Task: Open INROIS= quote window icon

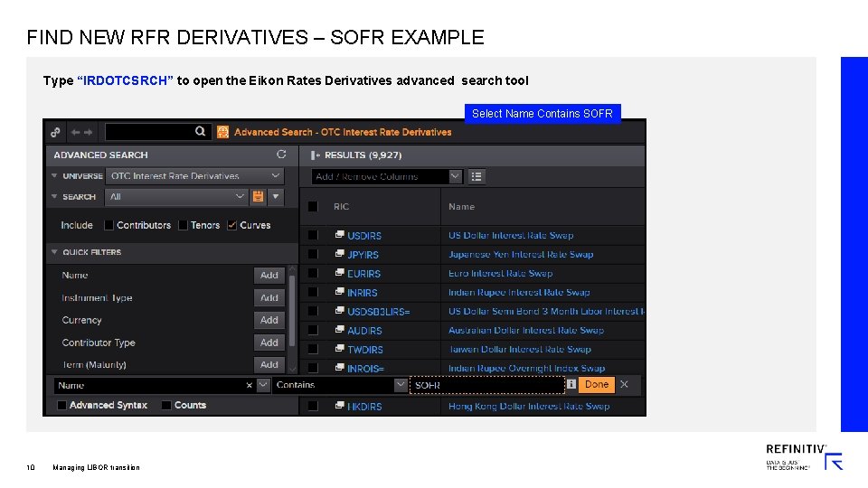Action: pyautogui.click(x=339, y=368)
